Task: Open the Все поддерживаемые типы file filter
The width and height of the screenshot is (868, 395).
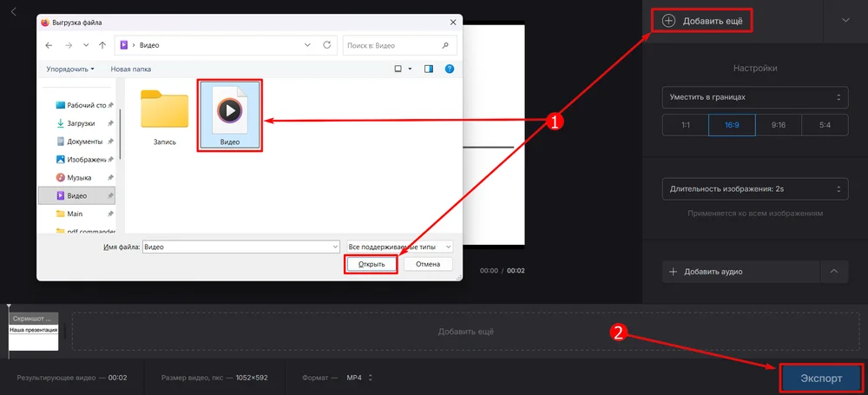Action: [x=398, y=247]
